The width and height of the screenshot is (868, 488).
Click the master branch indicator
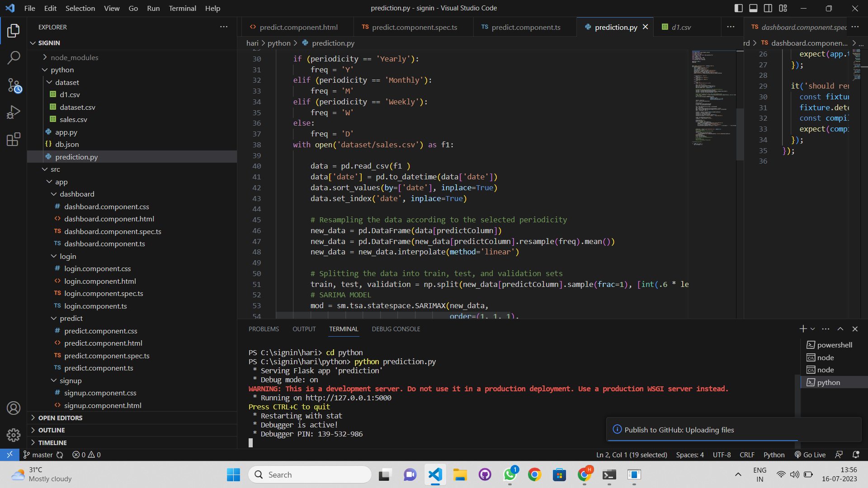click(38, 455)
